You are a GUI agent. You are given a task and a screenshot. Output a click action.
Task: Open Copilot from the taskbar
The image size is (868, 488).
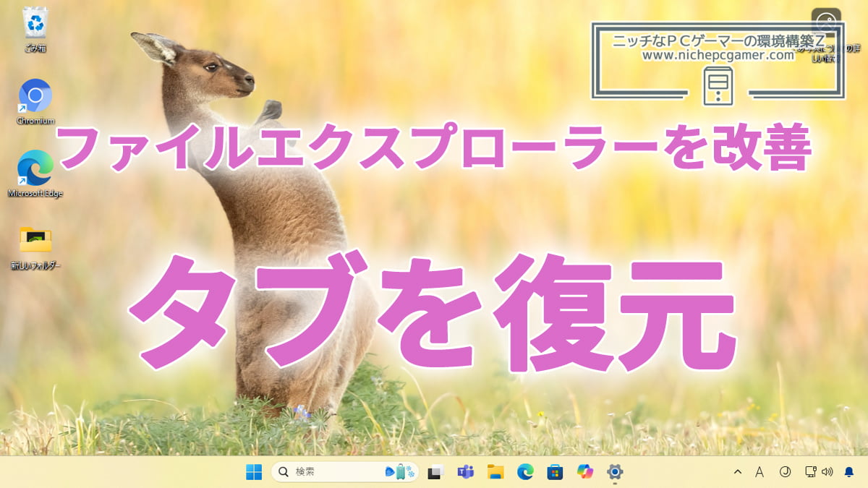tap(584, 472)
